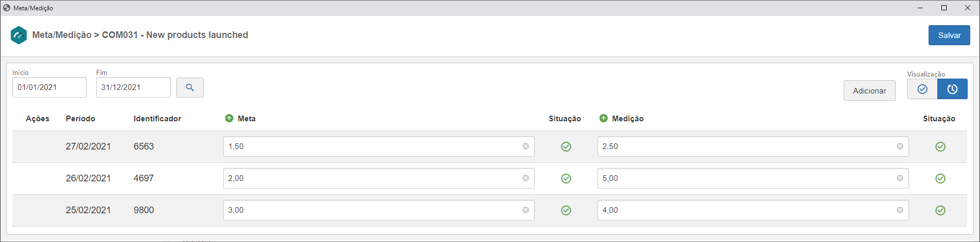Click the green arrow icon beside Meta header
The width and height of the screenshot is (980, 242).
tap(229, 118)
